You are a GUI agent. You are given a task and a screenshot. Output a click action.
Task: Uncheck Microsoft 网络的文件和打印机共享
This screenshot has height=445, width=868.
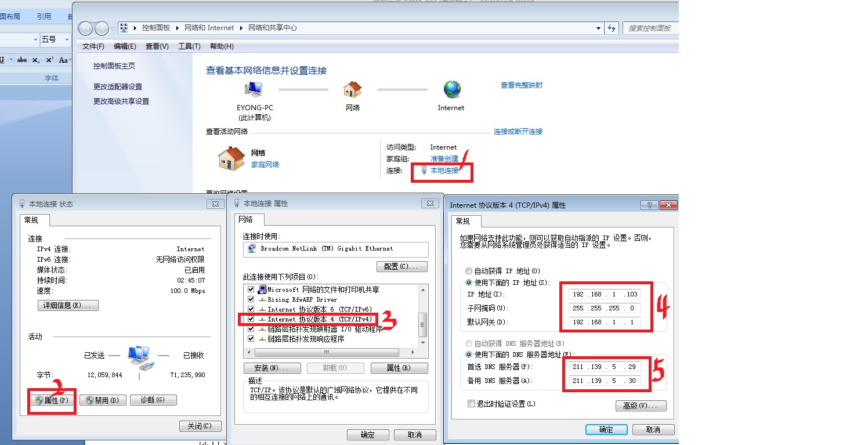click(249, 289)
